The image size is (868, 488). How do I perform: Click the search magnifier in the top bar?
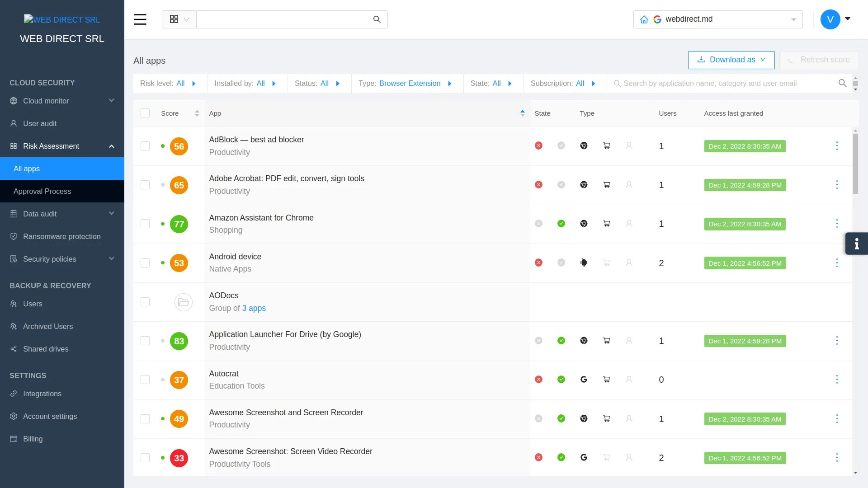pyautogui.click(x=377, y=19)
